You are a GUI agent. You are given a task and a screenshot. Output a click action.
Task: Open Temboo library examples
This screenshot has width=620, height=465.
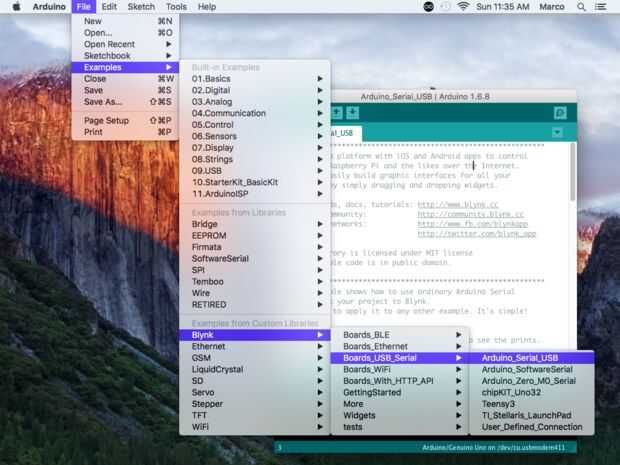[255, 282]
